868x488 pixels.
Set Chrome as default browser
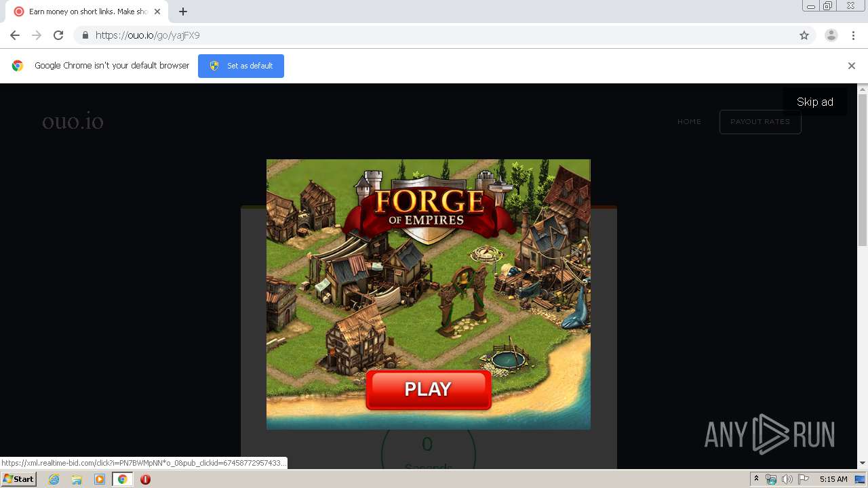click(x=241, y=66)
